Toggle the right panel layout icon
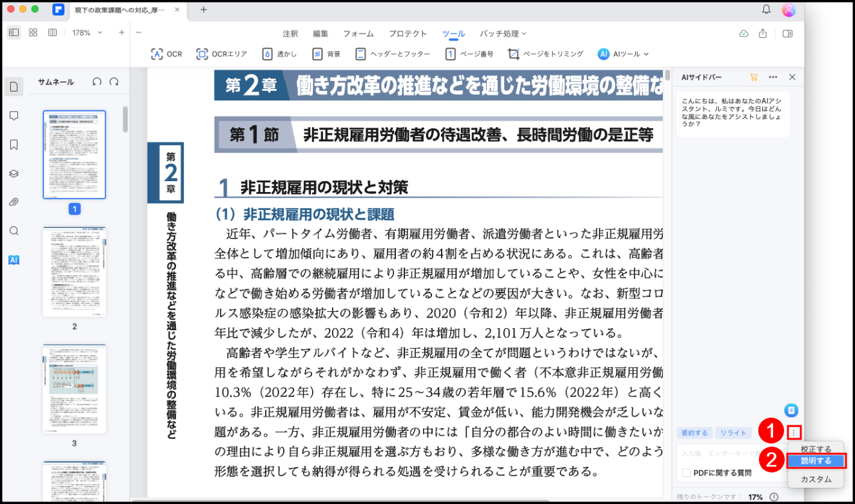This screenshot has height=504, width=855. 787,34
